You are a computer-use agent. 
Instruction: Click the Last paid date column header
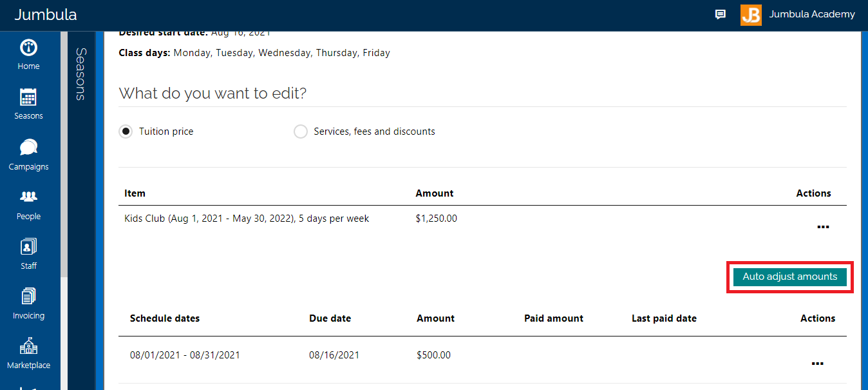click(664, 318)
